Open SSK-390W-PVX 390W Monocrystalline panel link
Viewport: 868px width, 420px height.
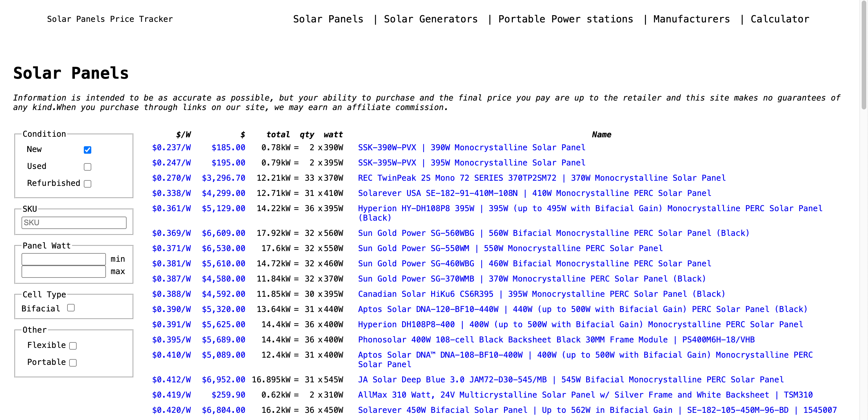tap(471, 147)
